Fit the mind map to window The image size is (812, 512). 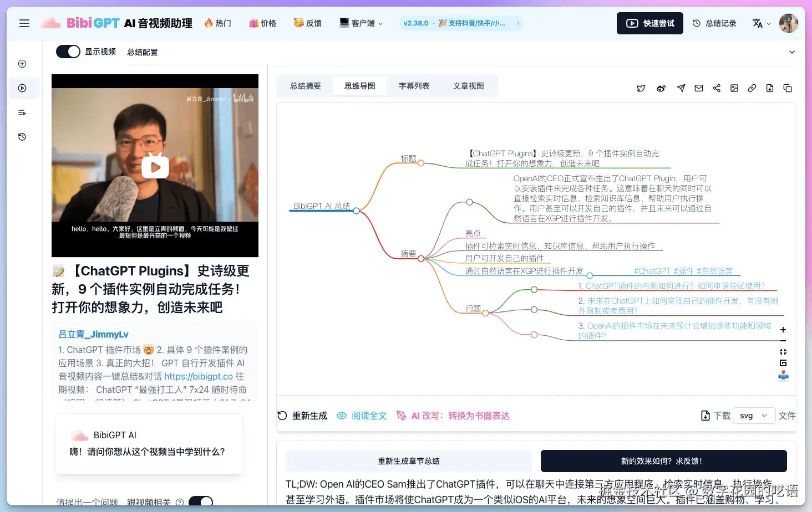pyautogui.click(x=783, y=352)
